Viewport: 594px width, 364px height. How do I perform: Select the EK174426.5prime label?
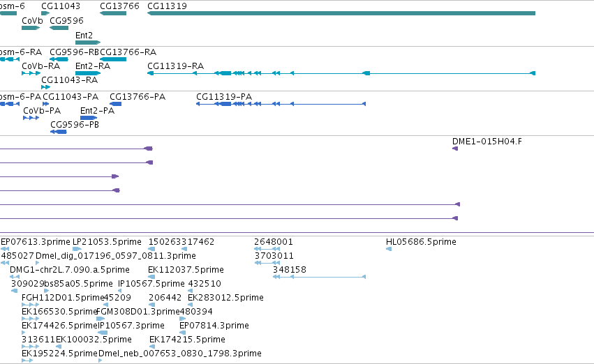click(x=59, y=326)
